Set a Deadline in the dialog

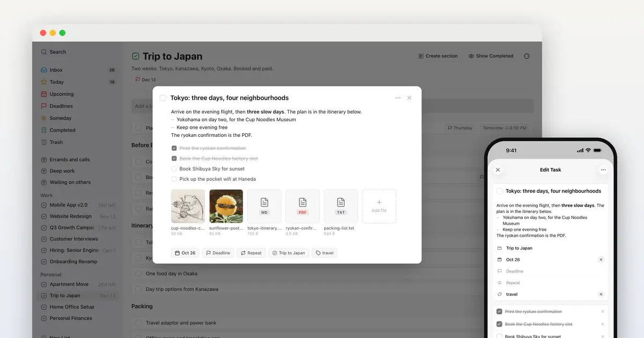tap(218, 253)
